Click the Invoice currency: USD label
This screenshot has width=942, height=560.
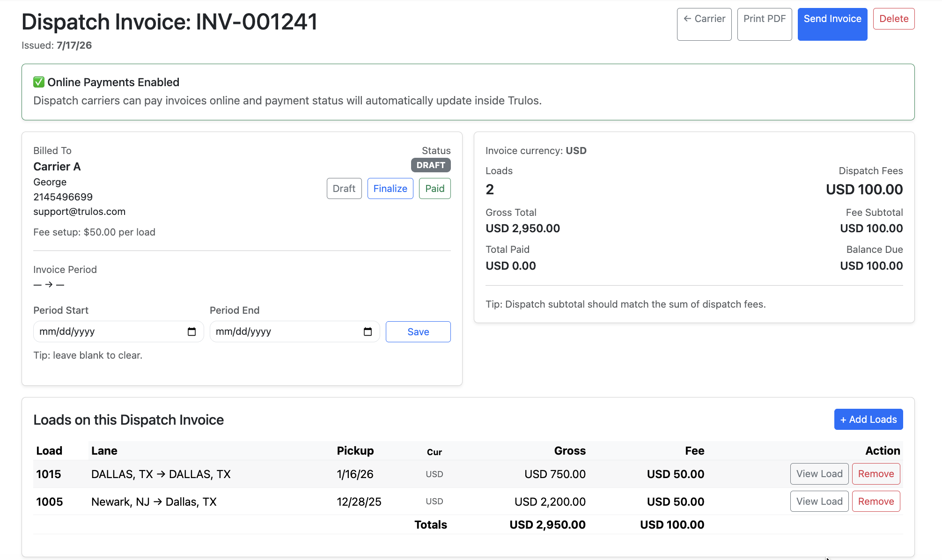[x=536, y=151]
